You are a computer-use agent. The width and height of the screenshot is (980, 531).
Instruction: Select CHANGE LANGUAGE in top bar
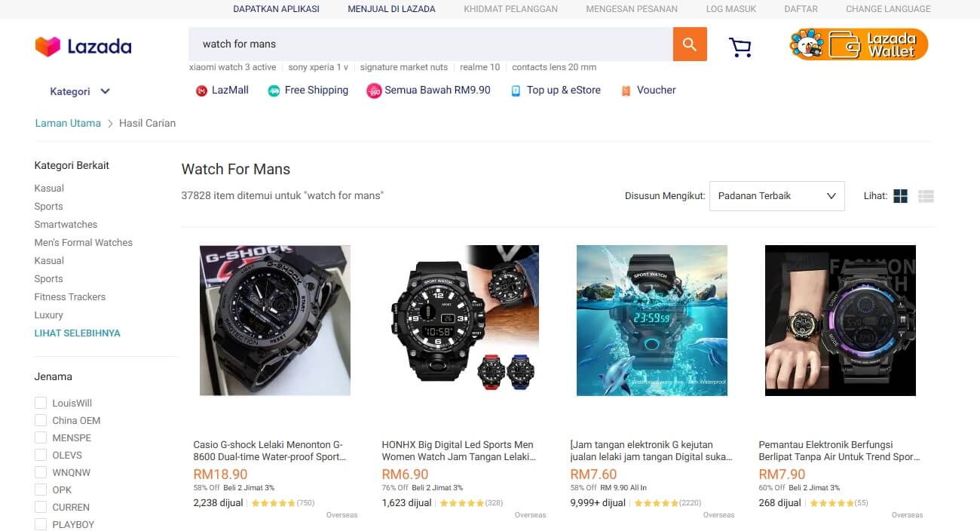[888, 9]
